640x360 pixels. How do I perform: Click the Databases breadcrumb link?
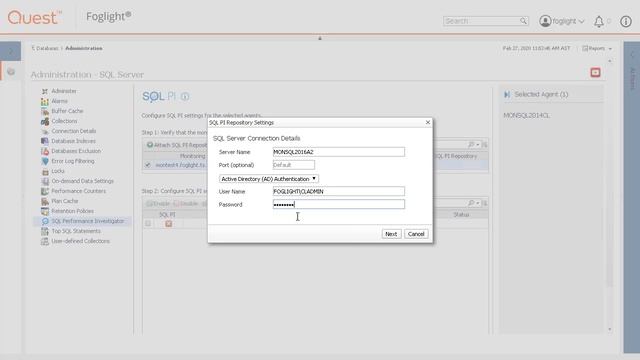(47, 48)
